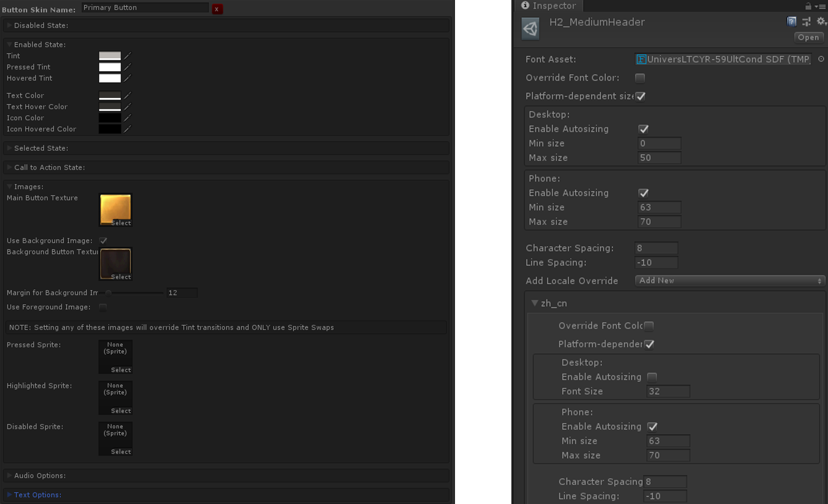
Task: Uncheck Use Background Image
Action: click(103, 240)
